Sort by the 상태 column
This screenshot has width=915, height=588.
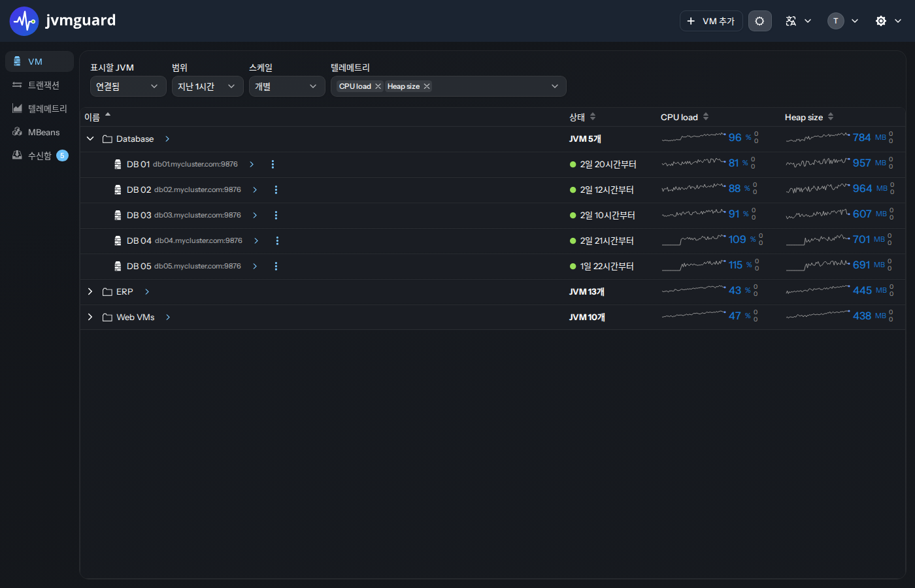582,117
